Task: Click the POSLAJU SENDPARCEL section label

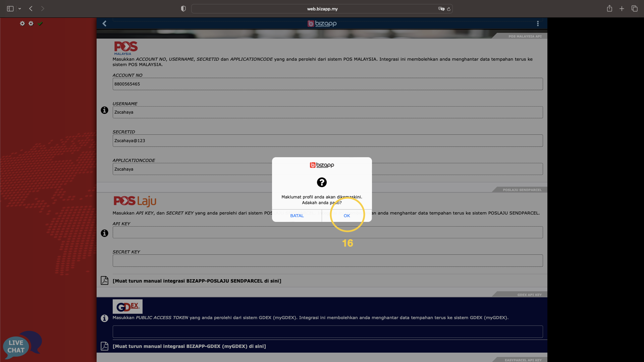Action: pyautogui.click(x=522, y=190)
